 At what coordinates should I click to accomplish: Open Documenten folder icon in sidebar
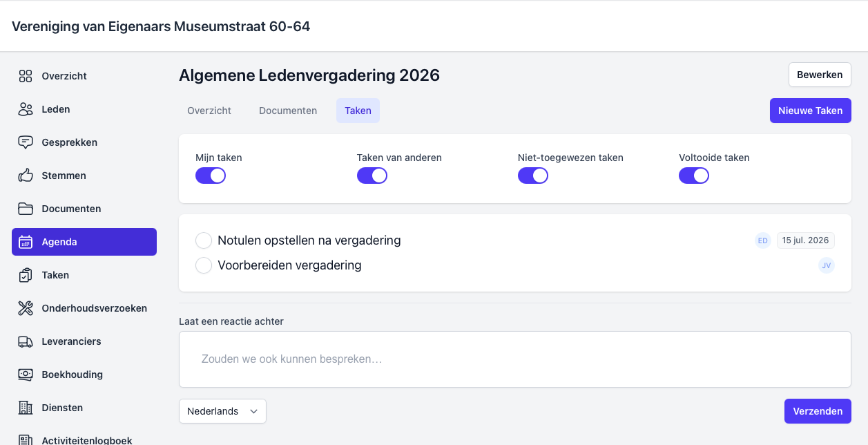pyautogui.click(x=26, y=209)
